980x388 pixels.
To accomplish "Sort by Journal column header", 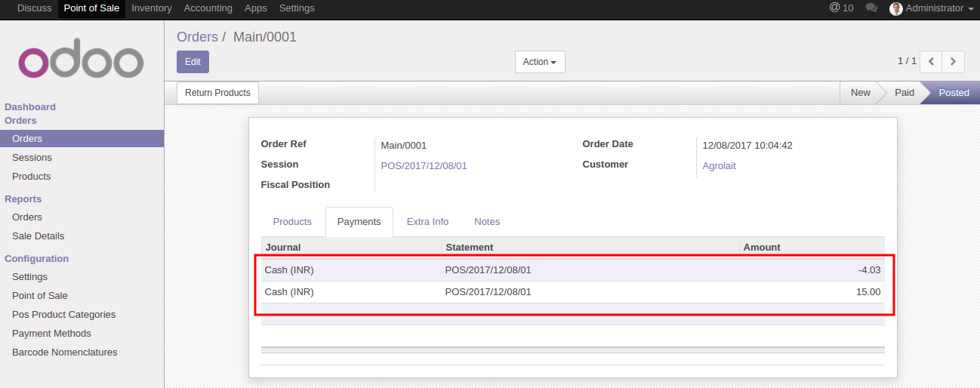I will [x=351, y=247].
